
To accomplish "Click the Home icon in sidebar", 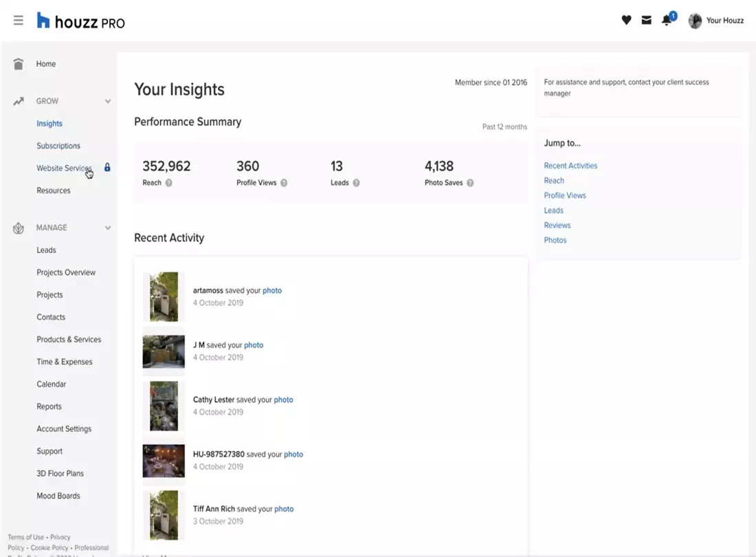I will (19, 64).
